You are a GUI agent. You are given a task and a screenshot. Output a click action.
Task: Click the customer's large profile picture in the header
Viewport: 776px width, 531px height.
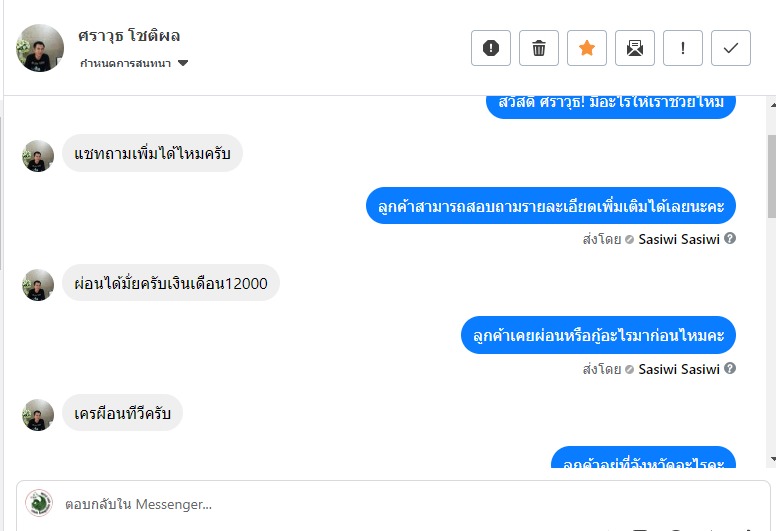(40, 48)
